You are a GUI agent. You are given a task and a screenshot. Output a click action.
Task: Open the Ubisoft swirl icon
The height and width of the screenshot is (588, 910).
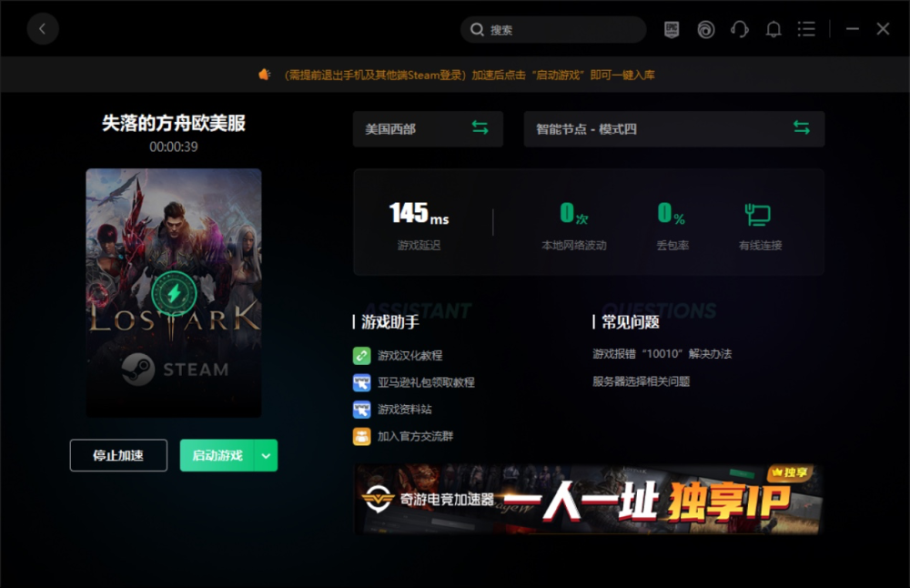[x=706, y=30]
